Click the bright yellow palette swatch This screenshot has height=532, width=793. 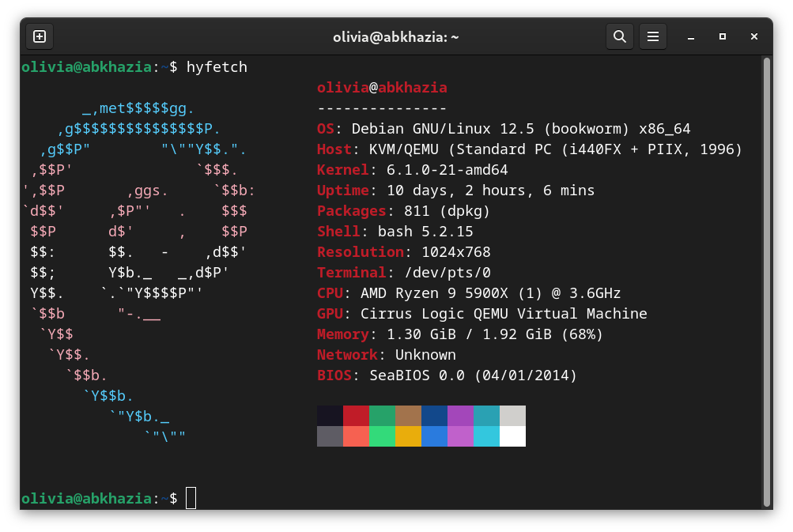[408, 435]
